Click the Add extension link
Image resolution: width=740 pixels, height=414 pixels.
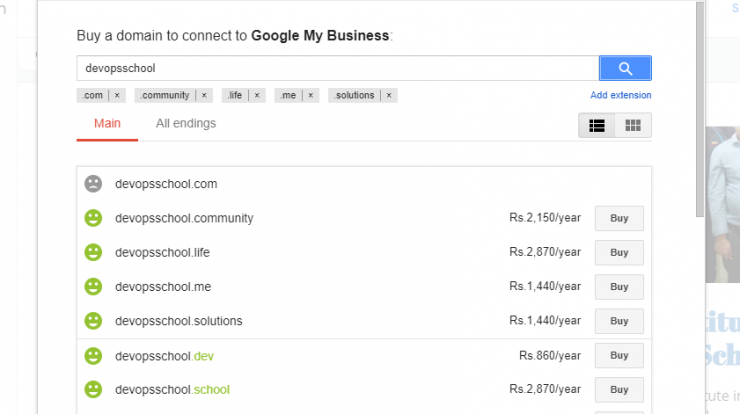pos(621,95)
